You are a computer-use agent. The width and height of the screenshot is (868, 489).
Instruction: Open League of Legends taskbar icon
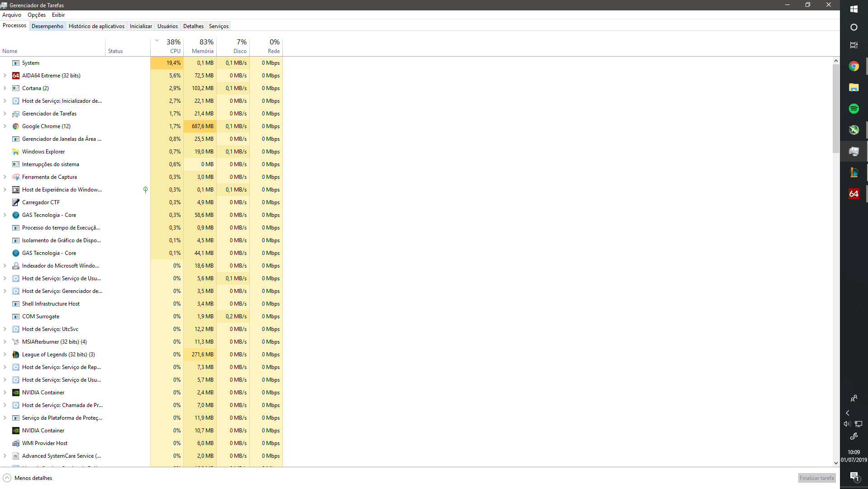(x=854, y=173)
